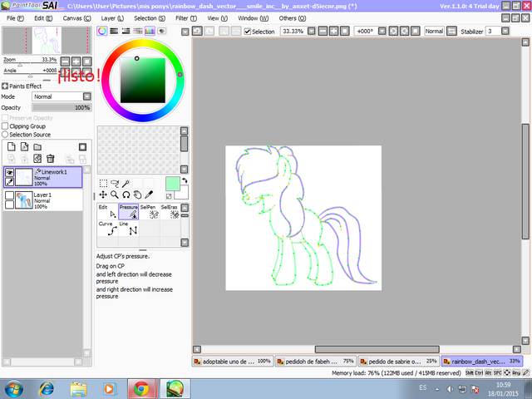
Task: Show the color mixer panel icon
Action: (138, 32)
